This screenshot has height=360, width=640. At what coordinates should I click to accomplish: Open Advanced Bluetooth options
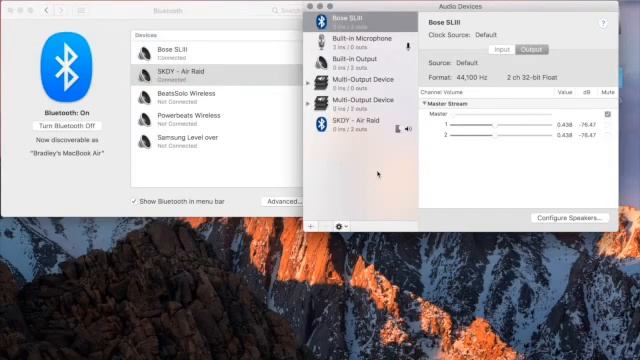click(283, 201)
